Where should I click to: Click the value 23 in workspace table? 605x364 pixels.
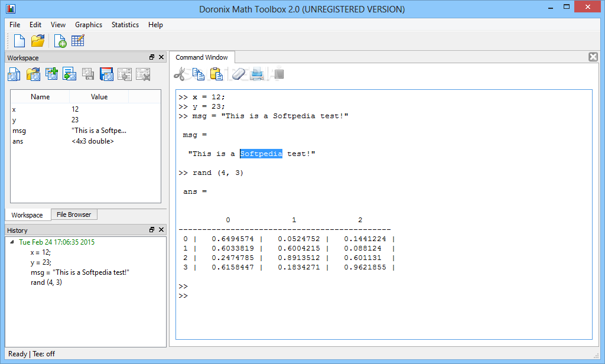click(75, 120)
